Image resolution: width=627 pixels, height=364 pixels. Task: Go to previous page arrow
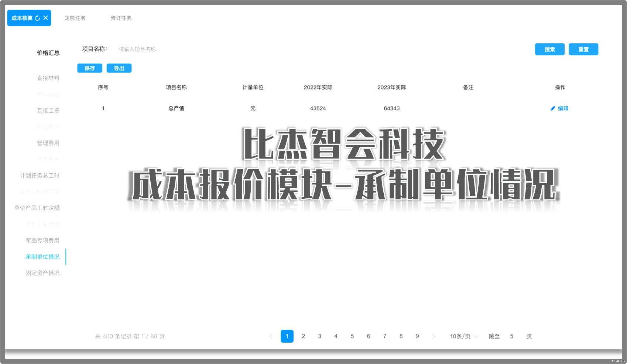point(271,336)
